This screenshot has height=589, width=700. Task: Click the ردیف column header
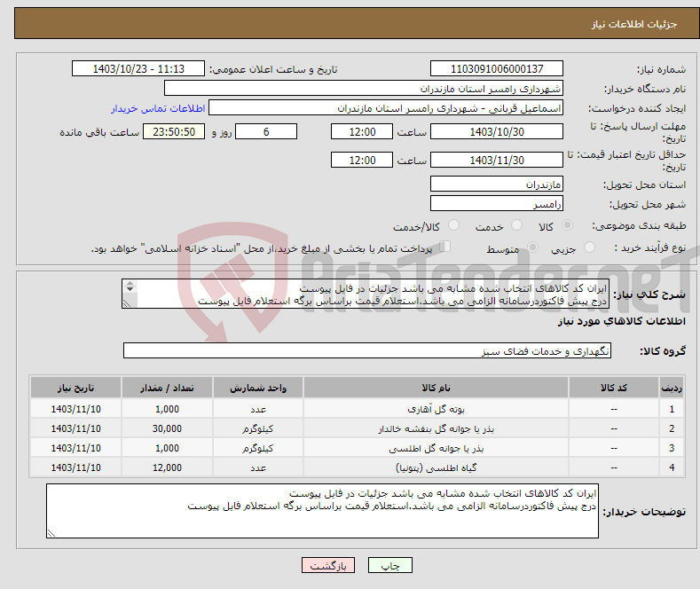[x=672, y=388]
